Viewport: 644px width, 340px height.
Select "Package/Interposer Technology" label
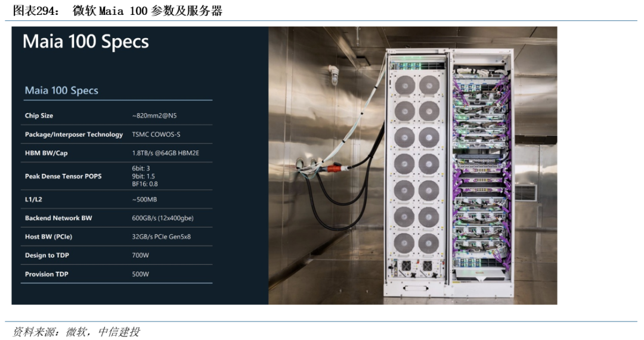click(74, 135)
